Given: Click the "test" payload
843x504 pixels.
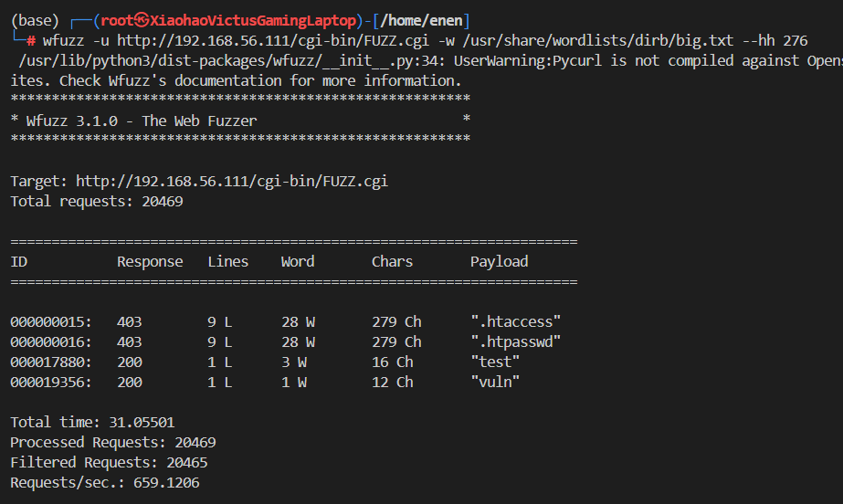Looking at the screenshot, I should (x=495, y=362).
